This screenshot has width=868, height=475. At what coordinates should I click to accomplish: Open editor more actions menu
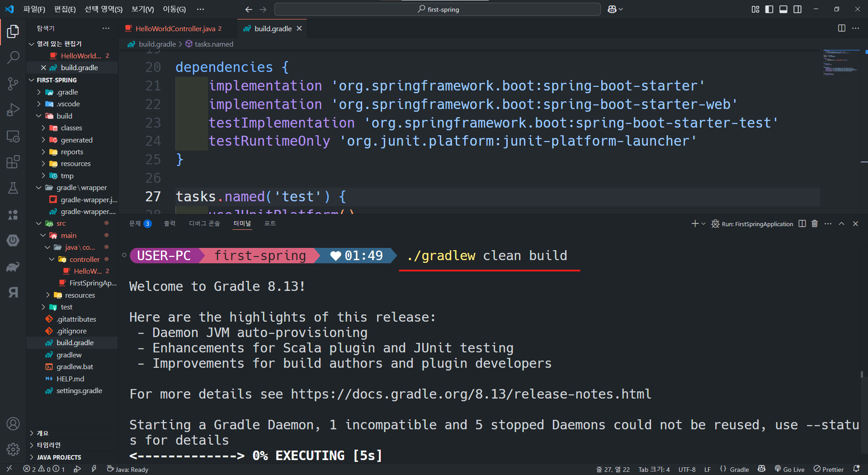click(x=855, y=28)
